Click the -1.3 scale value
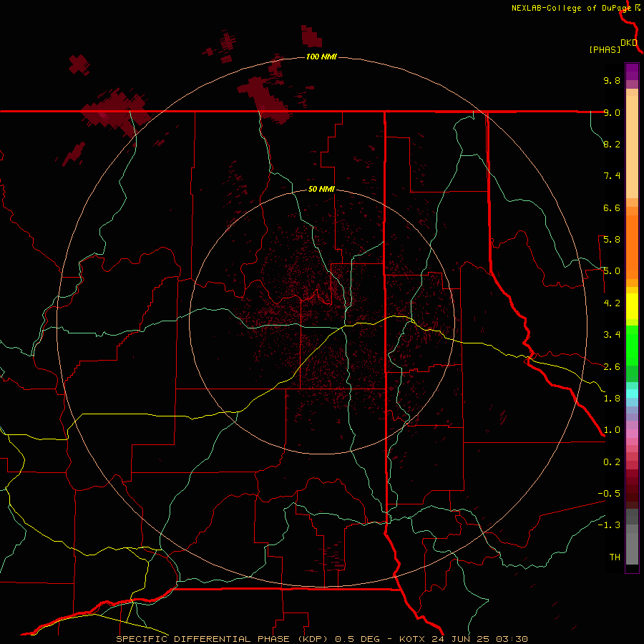 coord(609,525)
